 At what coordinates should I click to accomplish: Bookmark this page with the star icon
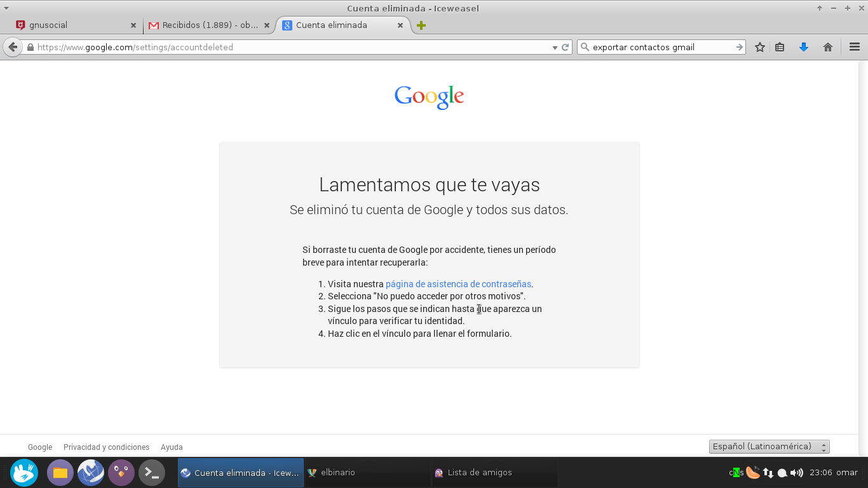click(760, 47)
